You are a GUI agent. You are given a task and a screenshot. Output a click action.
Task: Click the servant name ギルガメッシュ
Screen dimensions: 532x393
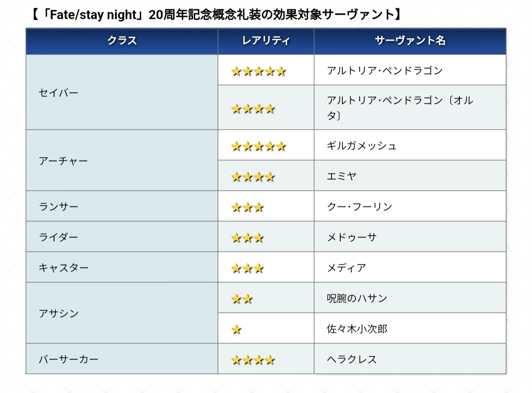(x=361, y=146)
